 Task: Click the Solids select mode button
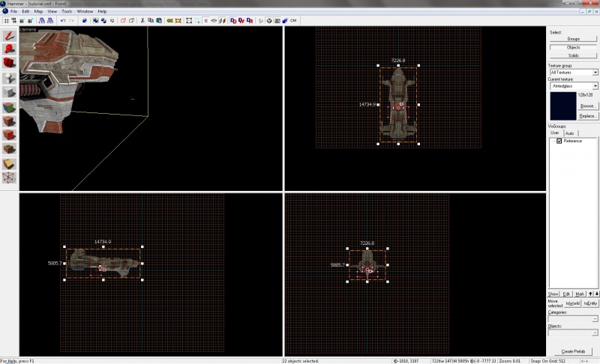tap(573, 55)
